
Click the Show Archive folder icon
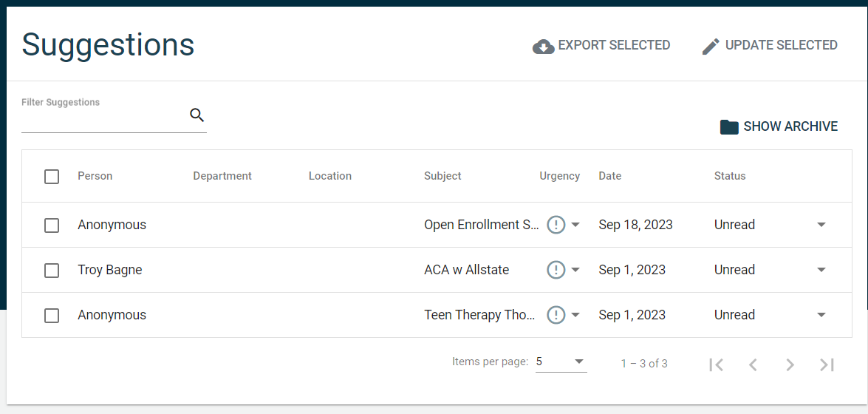[729, 127]
